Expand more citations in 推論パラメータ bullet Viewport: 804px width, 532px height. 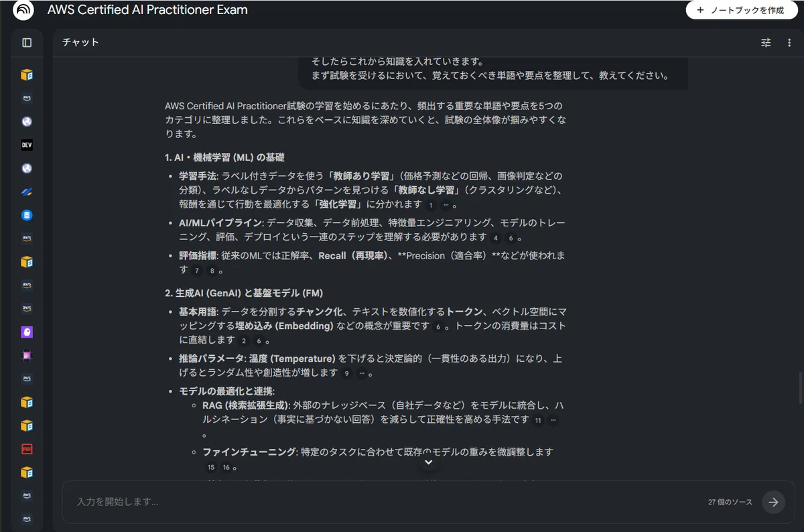tap(362, 374)
